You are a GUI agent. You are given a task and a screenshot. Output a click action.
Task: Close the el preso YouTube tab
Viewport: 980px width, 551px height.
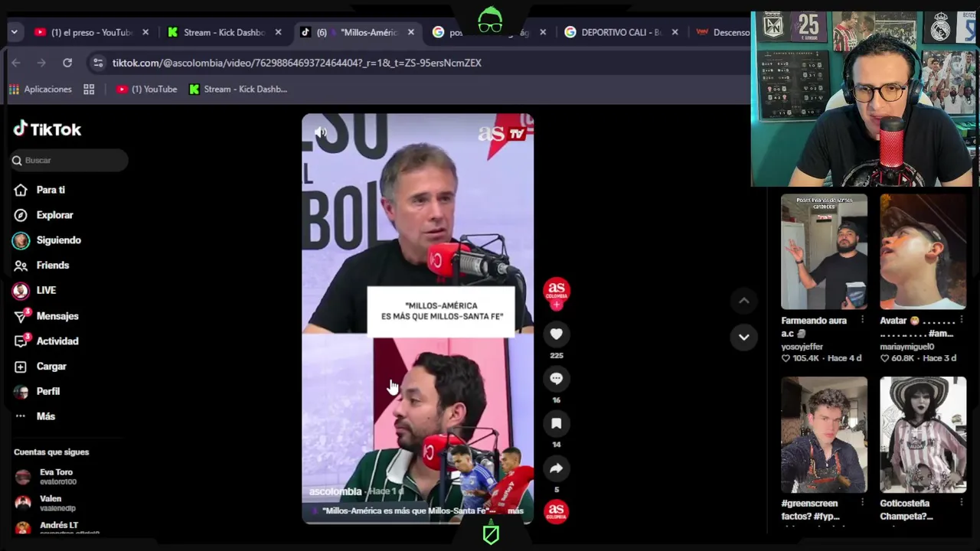145,32
